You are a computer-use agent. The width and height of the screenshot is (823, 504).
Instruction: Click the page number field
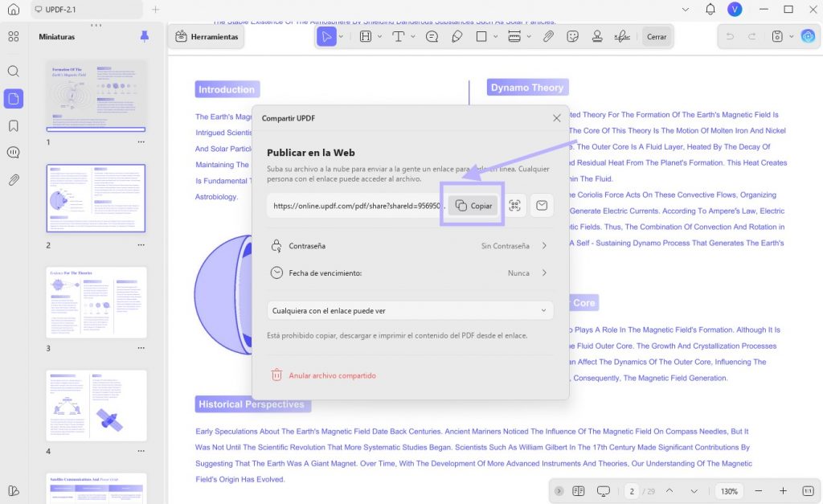click(632, 491)
